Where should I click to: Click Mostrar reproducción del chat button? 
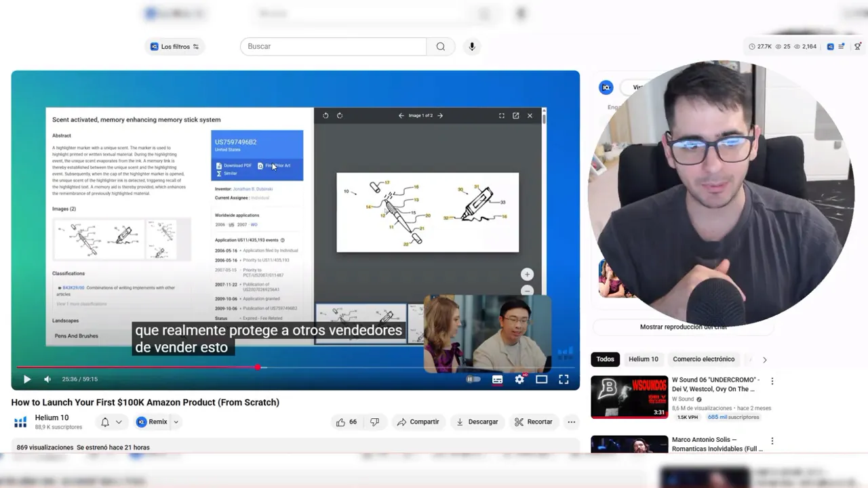pyautogui.click(x=683, y=327)
